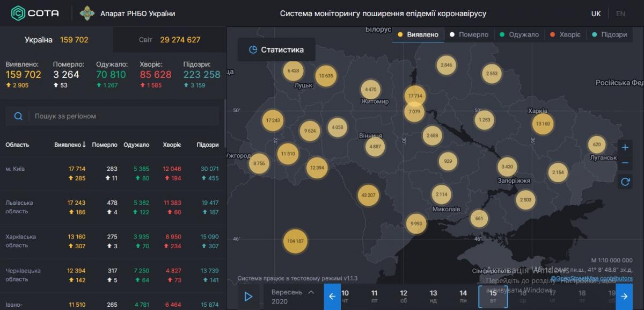Zoom in the map with plus button
This screenshot has width=644, height=310.
(x=625, y=147)
